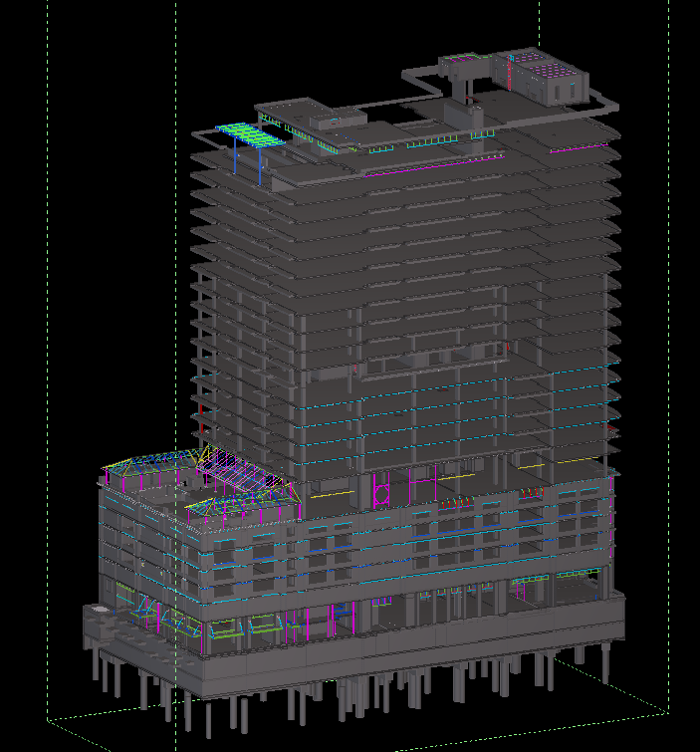Pick the white circular object at the podium corner
This screenshot has height=752, width=700.
[x=100, y=610]
